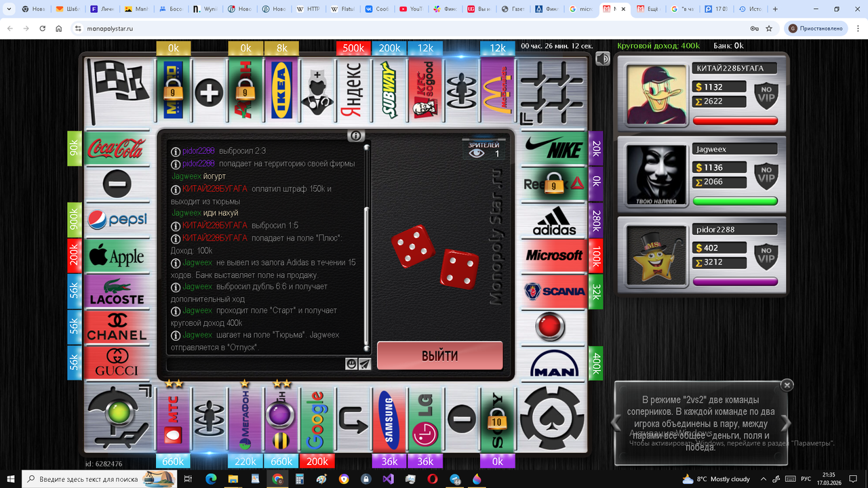868x488 pixels.
Task: Click the Microsoft cell
Action: tap(553, 256)
